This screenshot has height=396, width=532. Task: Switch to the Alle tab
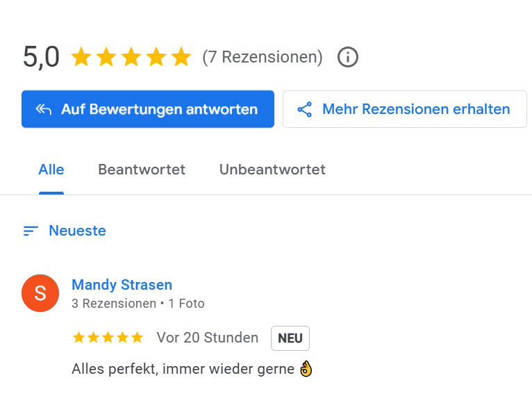[51, 170]
